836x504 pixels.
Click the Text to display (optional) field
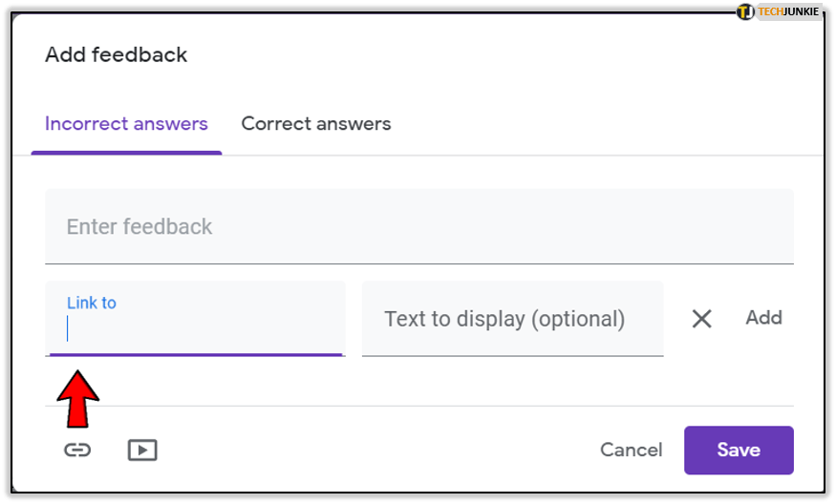point(512,319)
